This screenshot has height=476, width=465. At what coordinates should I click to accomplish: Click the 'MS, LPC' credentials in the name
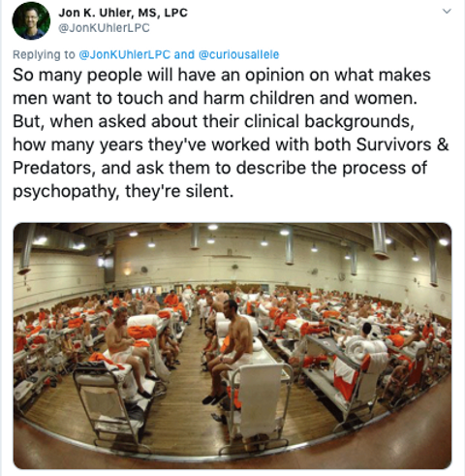163,13
